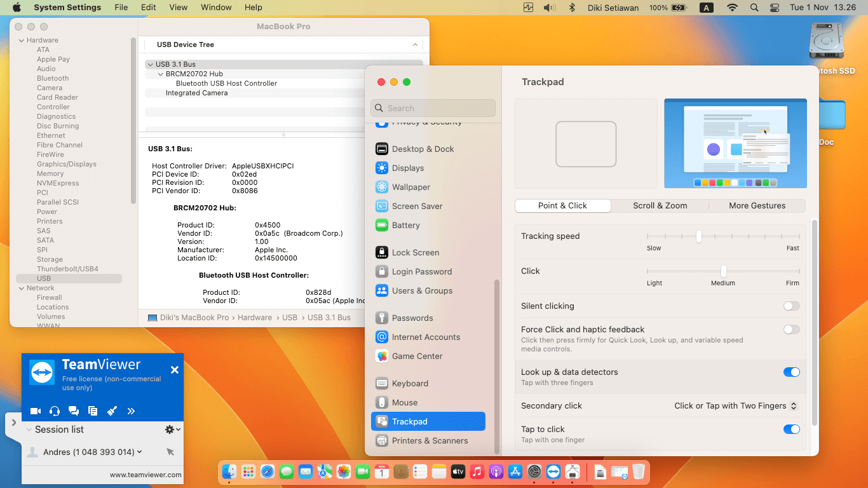
Task: Open TeamViewer voice over IP audio icon
Action: pyautogui.click(x=55, y=410)
